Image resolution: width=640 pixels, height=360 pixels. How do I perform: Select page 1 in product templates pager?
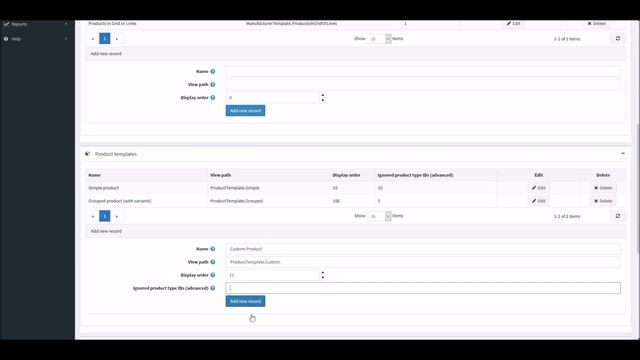pos(104,216)
